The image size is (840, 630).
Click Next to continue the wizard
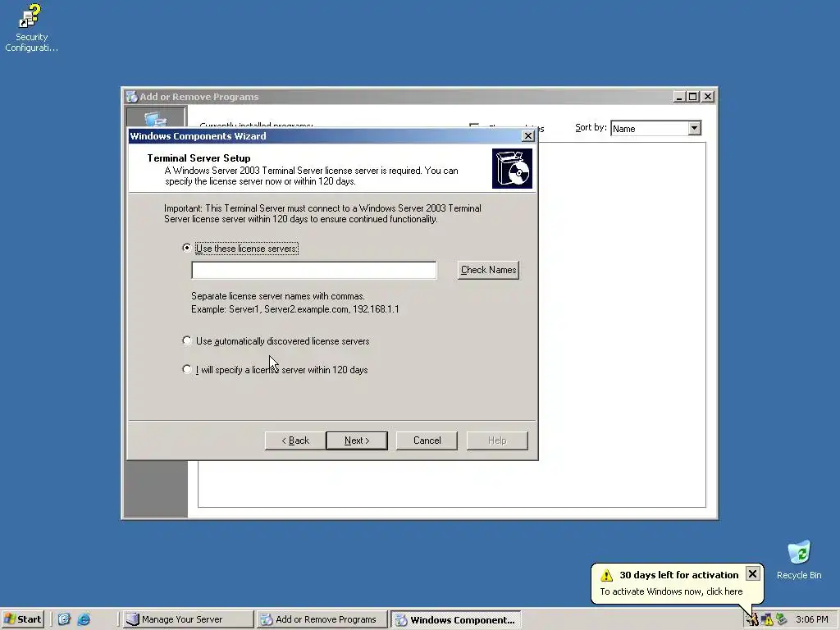tap(357, 441)
